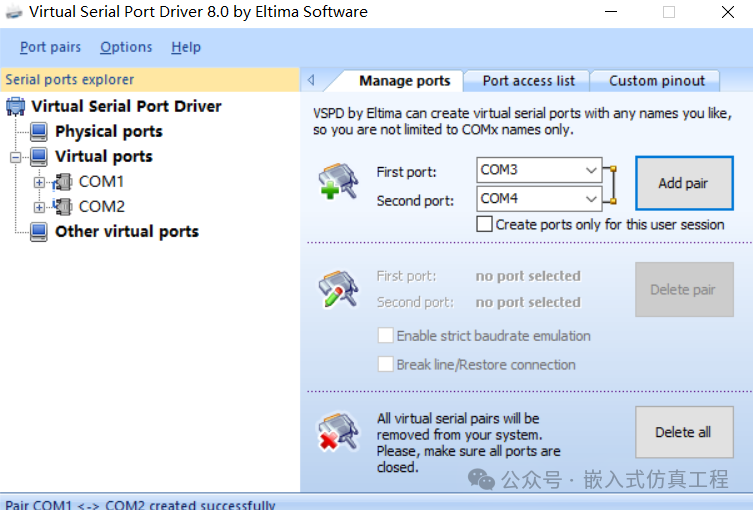Click the Physical ports monitor icon

pos(38,132)
